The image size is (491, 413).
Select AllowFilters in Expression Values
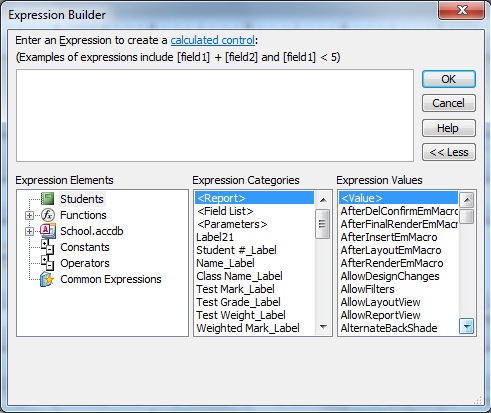click(x=367, y=289)
